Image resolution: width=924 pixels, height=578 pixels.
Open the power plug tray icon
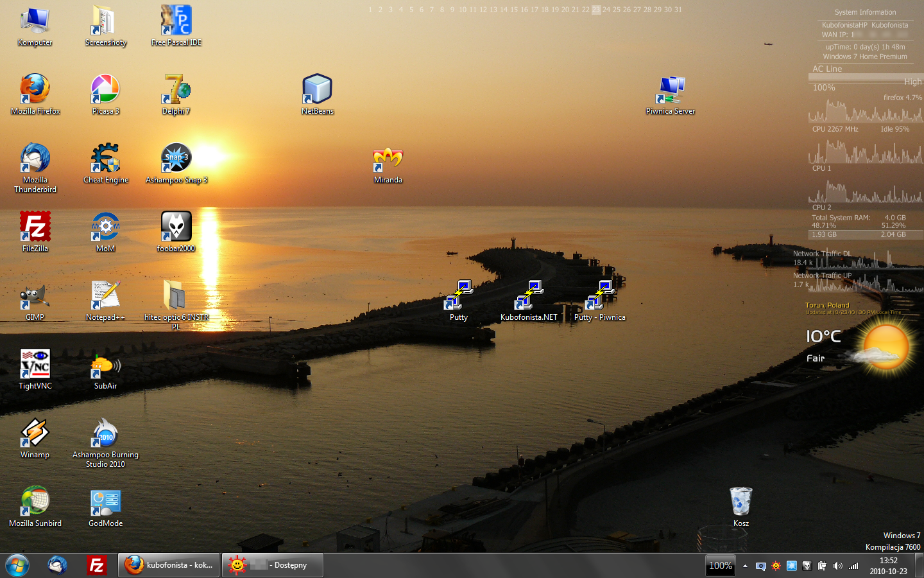coord(822,566)
